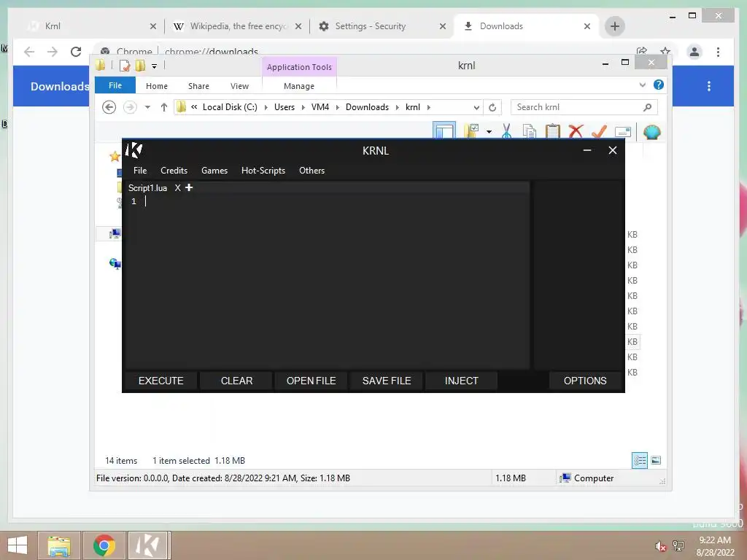Click the Local Disk (C:) breadcrumb
The width and height of the screenshot is (747, 560).
pos(230,107)
